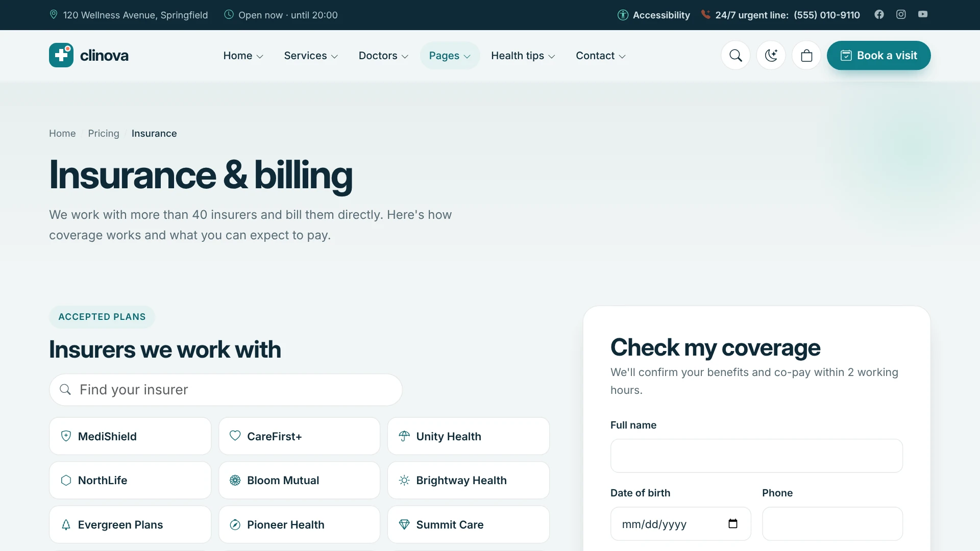980x551 pixels.
Task: Toggle dark mode moon icon
Action: [x=771, y=55]
